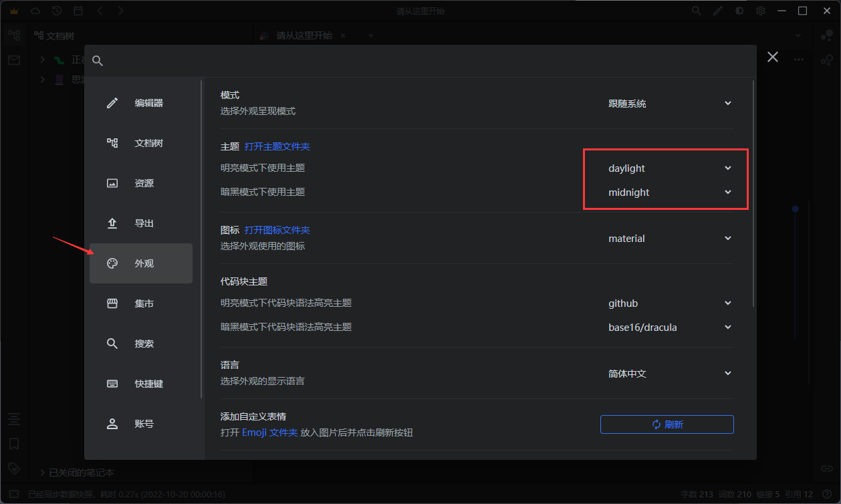Open the data history clock icon
The image size is (841, 504).
pyautogui.click(x=57, y=11)
